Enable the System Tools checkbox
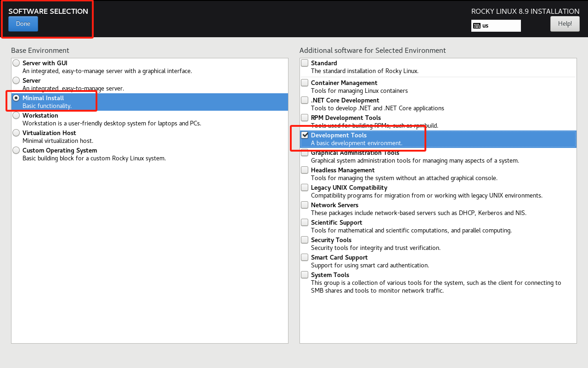 pos(305,275)
